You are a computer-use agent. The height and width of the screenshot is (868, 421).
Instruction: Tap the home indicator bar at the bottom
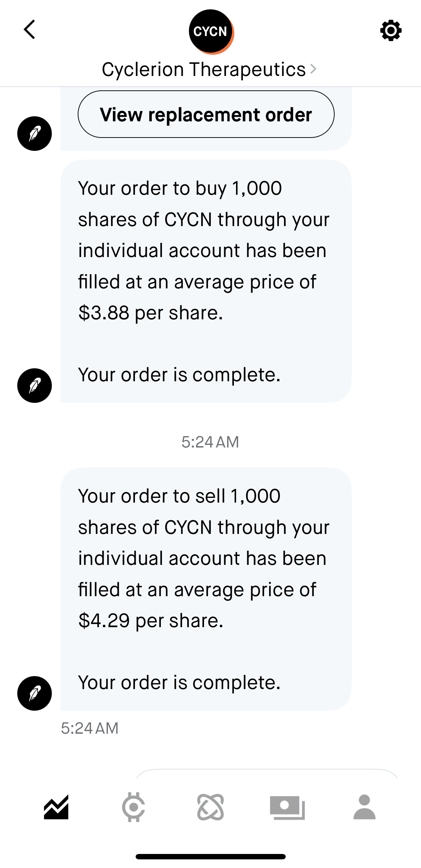210,856
